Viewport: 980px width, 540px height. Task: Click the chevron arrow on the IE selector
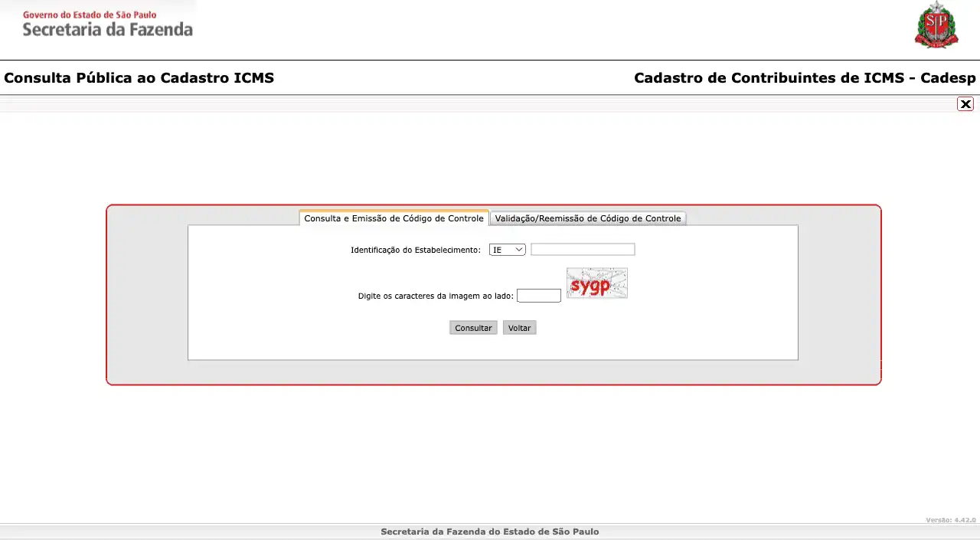coord(518,250)
